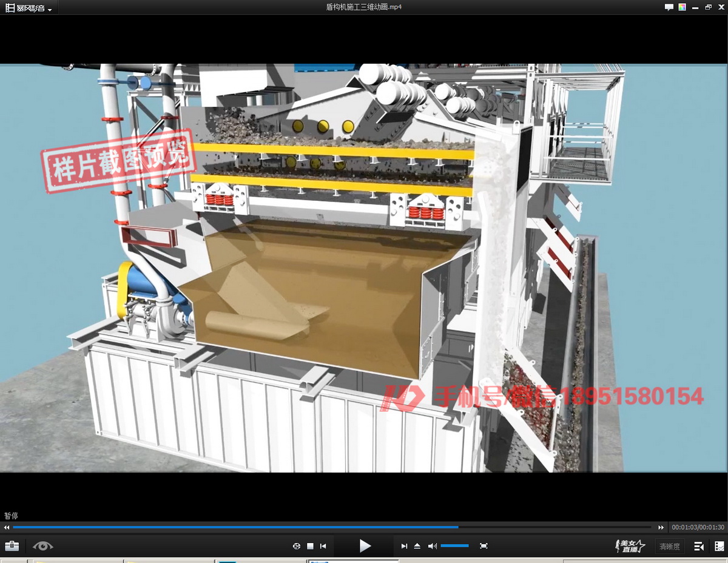Click the play button
This screenshot has width=728, height=563.
[x=365, y=546]
